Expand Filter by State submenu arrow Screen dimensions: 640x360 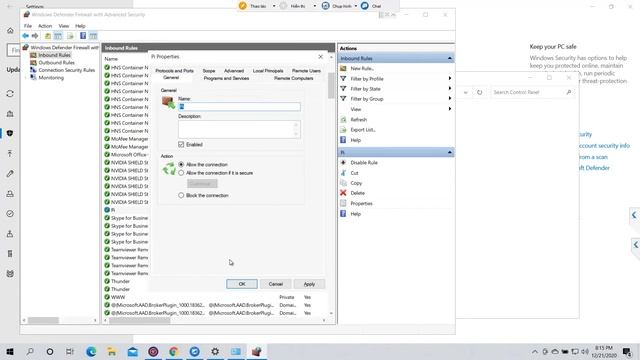pos(450,89)
